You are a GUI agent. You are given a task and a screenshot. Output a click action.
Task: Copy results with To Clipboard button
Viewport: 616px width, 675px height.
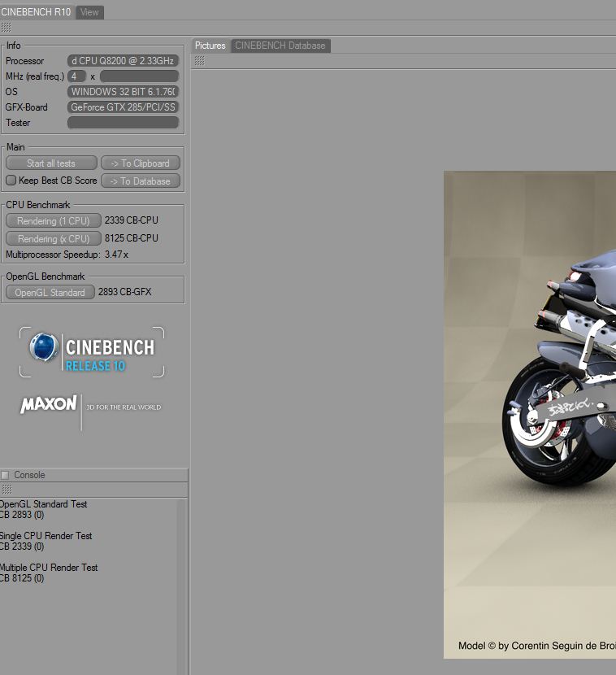pos(141,163)
